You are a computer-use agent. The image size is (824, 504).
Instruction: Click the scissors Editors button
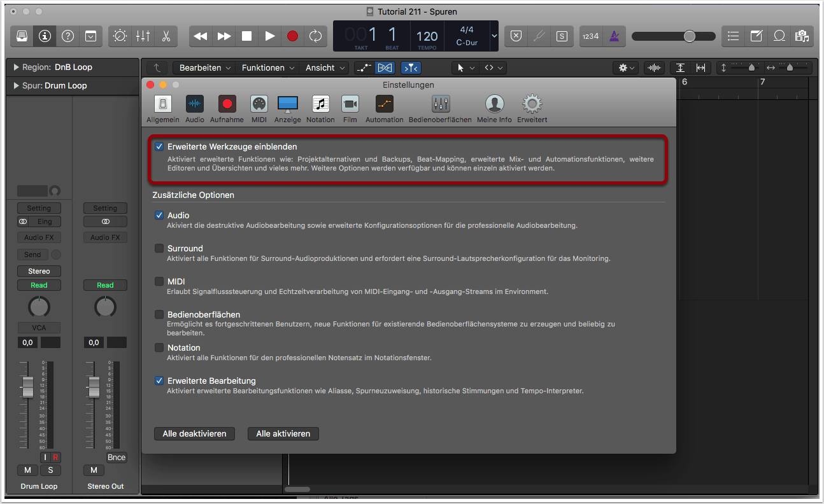pos(166,36)
